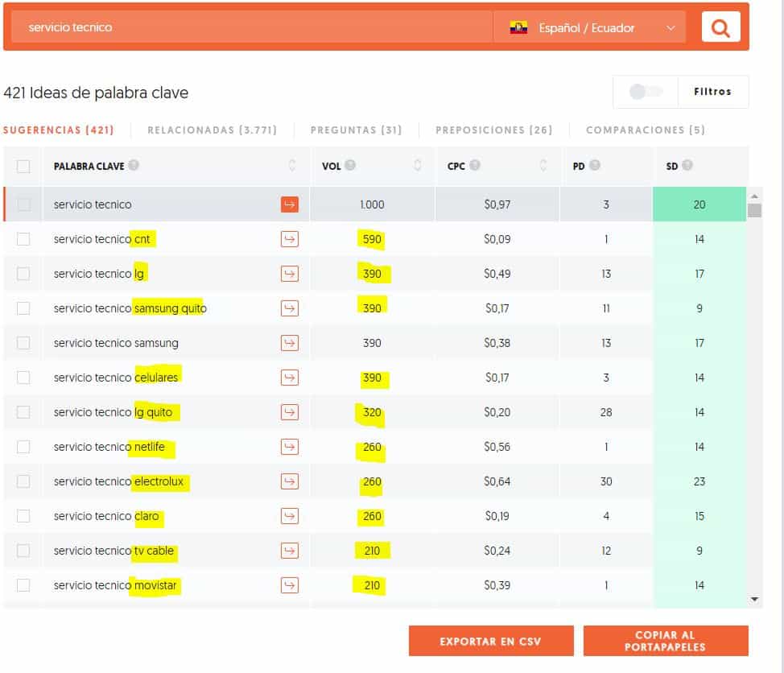Click the servicio tecnico tv cable keyword
Screen dimensions: 784x673
click(113, 551)
